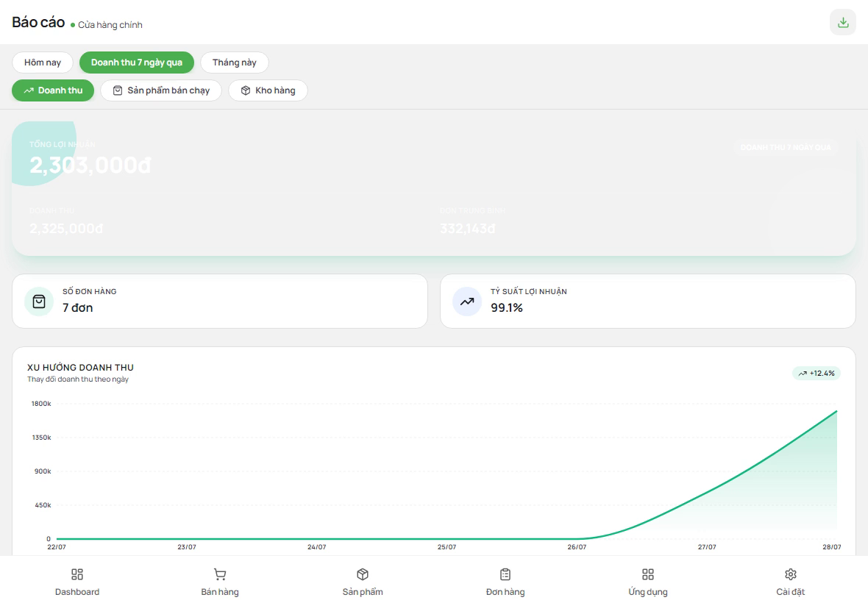Viewport: 868px width, 603px height.
Task: Click the +12.4% growth badge
Action: [817, 374]
